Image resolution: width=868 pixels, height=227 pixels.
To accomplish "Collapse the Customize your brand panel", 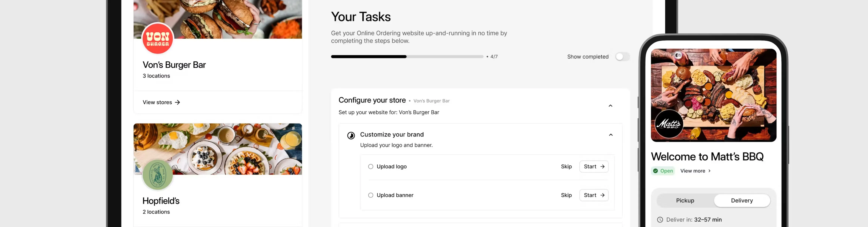I will tap(611, 135).
